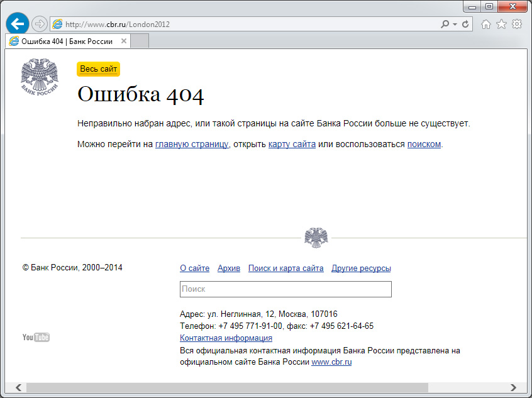Click the '© Банк России, 2000–2014' text
The width and height of the screenshot is (532, 398).
(72, 267)
